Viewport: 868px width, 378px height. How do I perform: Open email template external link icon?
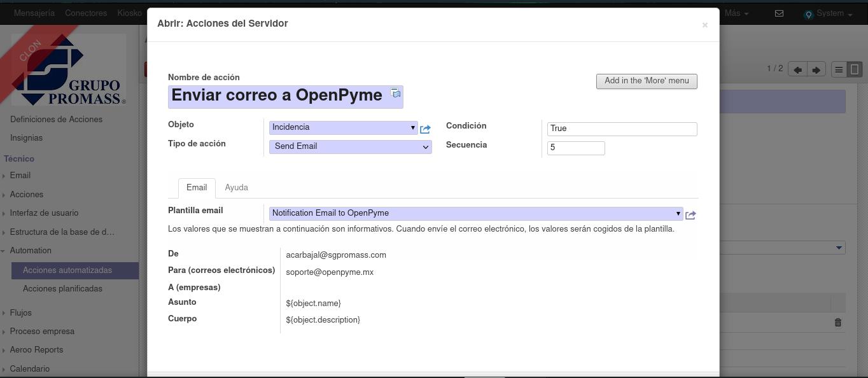click(690, 215)
